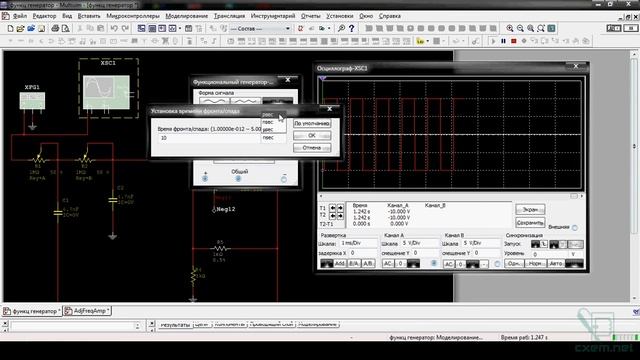Confirm rise/fall time with OK
Screen dimensions: 640x360
tap(312, 136)
